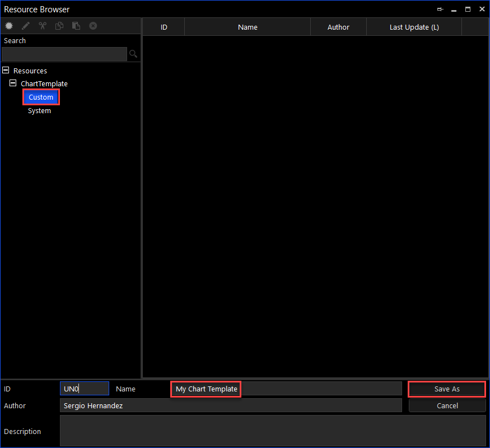This screenshot has height=448, width=490.
Task: Sort by Last Update (L) column
Action: (x=414, y=27)
